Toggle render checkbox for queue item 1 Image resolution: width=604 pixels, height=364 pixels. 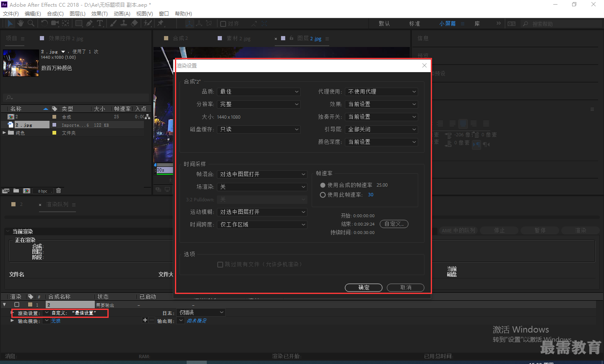[17, 304]
